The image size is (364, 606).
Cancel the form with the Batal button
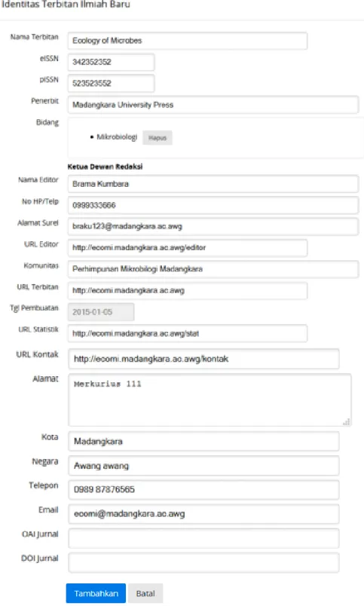[145, 593]
